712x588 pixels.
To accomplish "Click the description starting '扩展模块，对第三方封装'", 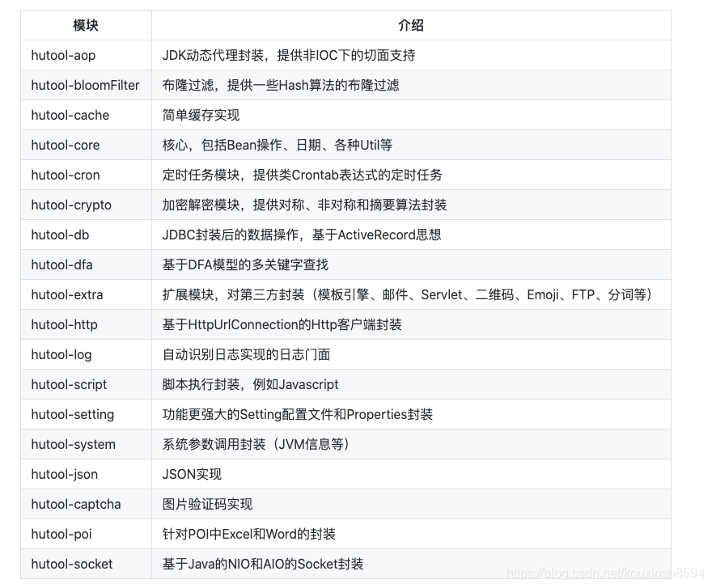I will click(x=408, y=295).
